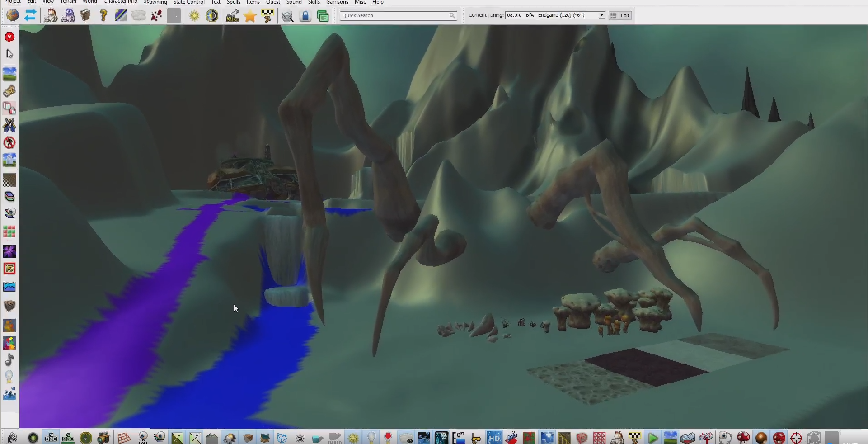Select the landscape terrain tool in sidebar
868x444 pixels.
click(x=9, y=73)
